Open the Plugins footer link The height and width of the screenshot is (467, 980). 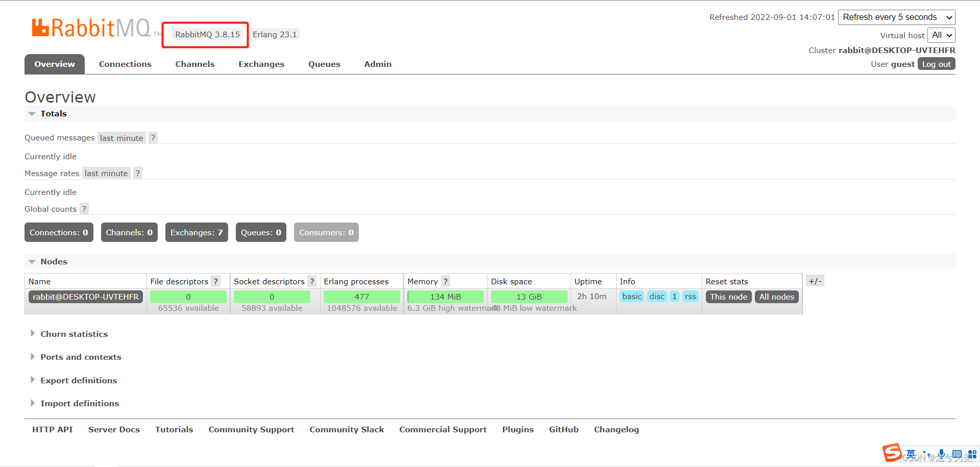pos(518,430)
